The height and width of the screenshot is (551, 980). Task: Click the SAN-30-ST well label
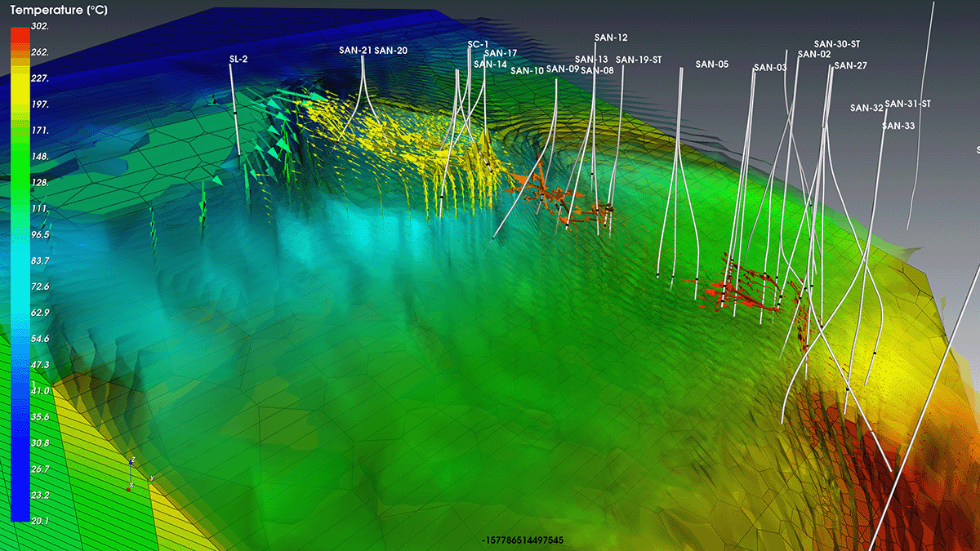(838, 42)
